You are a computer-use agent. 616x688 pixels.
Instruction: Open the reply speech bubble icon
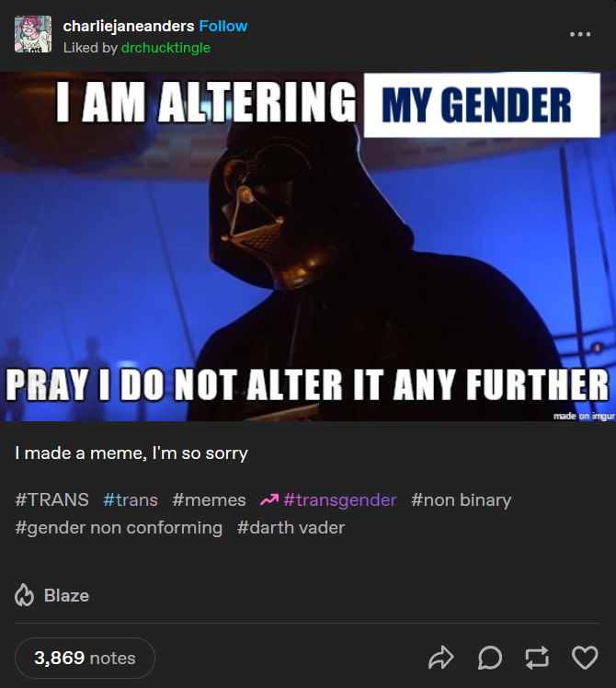tap(490, 658)
